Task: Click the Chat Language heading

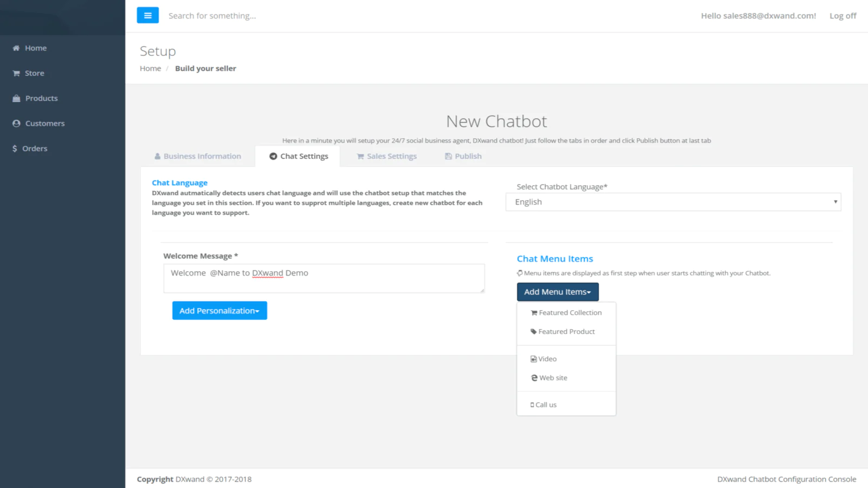Action: [x=180, y=183]
